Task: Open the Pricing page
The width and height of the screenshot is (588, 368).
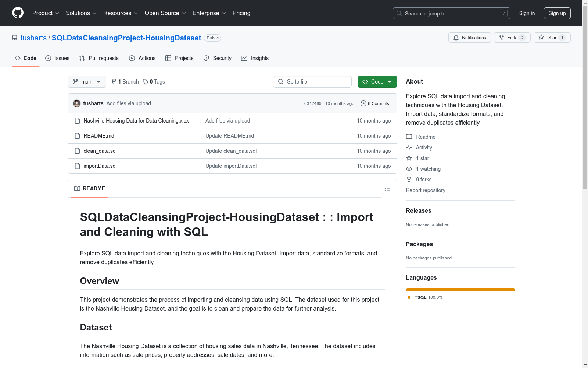Action: 241,13
